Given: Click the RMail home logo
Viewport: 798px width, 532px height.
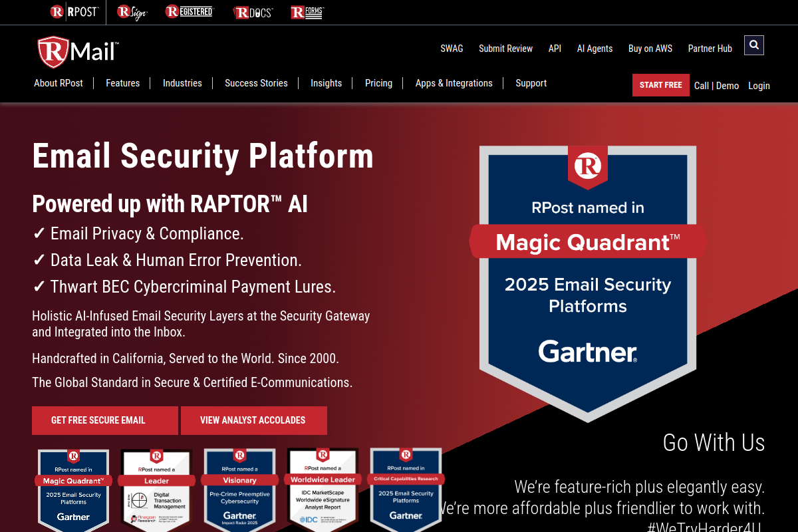Looking at the screenshot, I should [78, 52].
